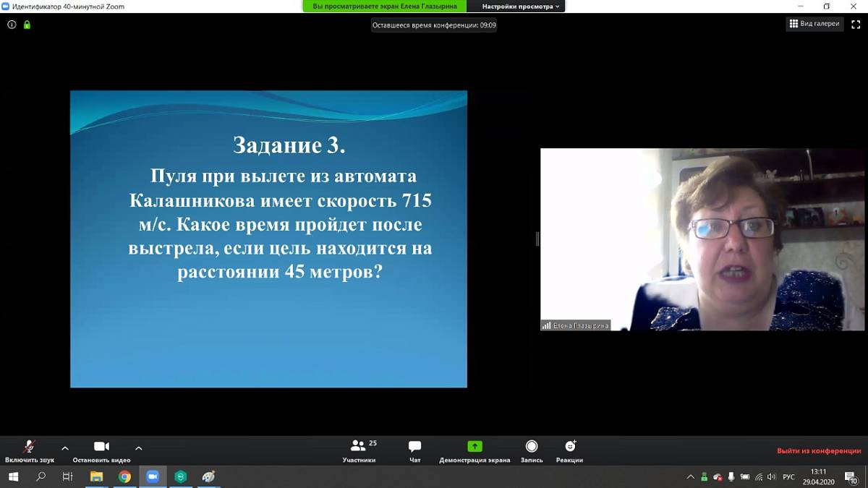Open Task View on the taskbar
868x488 pixels.
[x=68, y=476]
